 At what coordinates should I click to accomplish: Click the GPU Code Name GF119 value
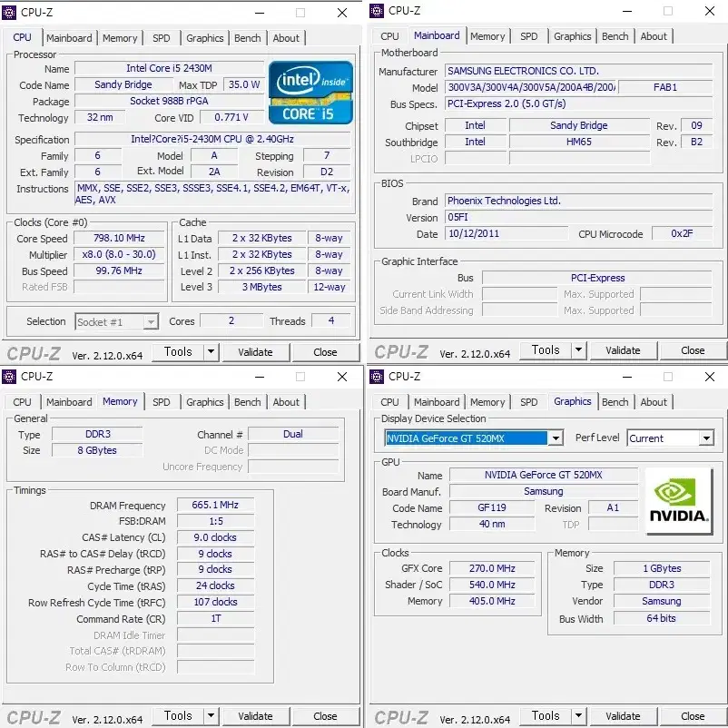492,508
